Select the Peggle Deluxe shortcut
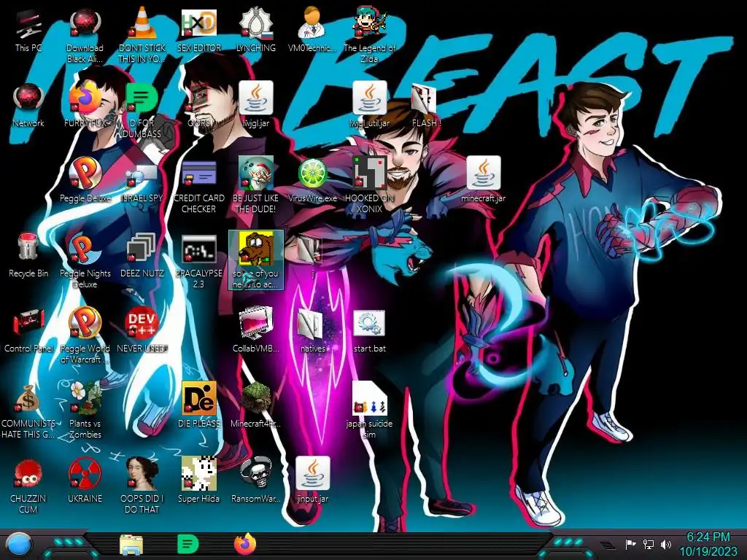 click(x=85, y=181)
